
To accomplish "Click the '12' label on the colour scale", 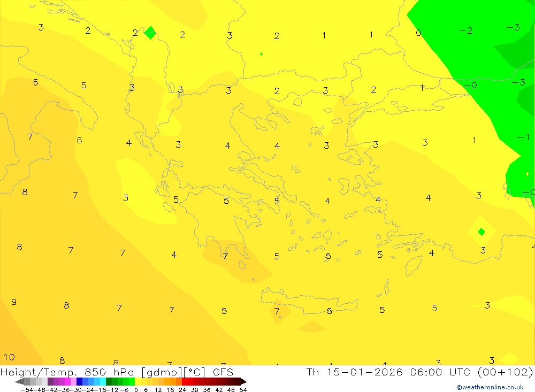I will 158,390.
